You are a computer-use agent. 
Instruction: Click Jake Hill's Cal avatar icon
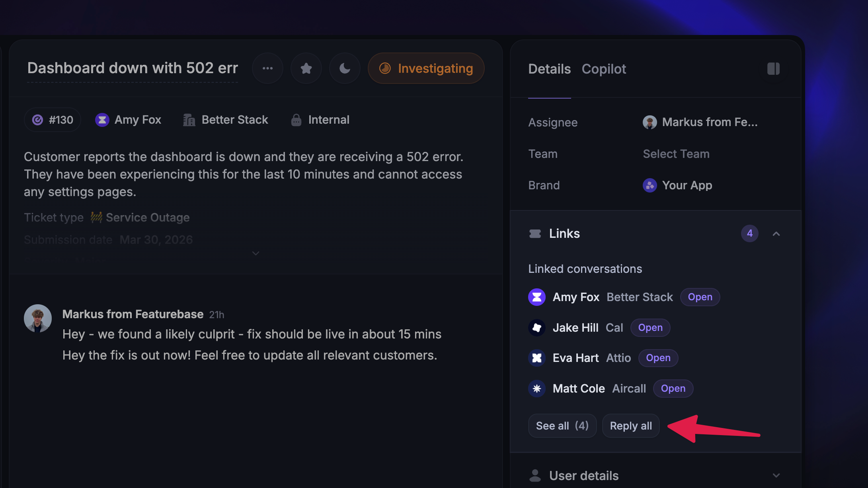click(x=536, y=328)
